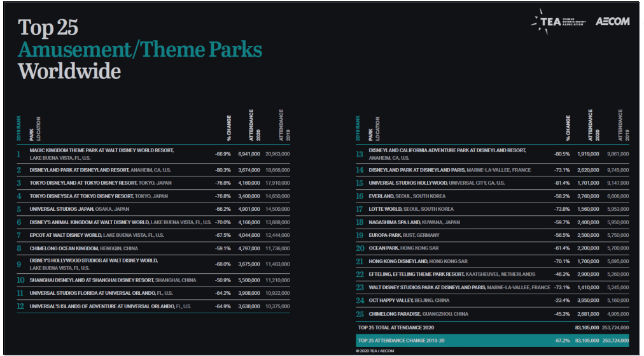This screenshot has width=644, height=356.
Task: Click the -80.5% change value
Action: [x=562, y=154]
